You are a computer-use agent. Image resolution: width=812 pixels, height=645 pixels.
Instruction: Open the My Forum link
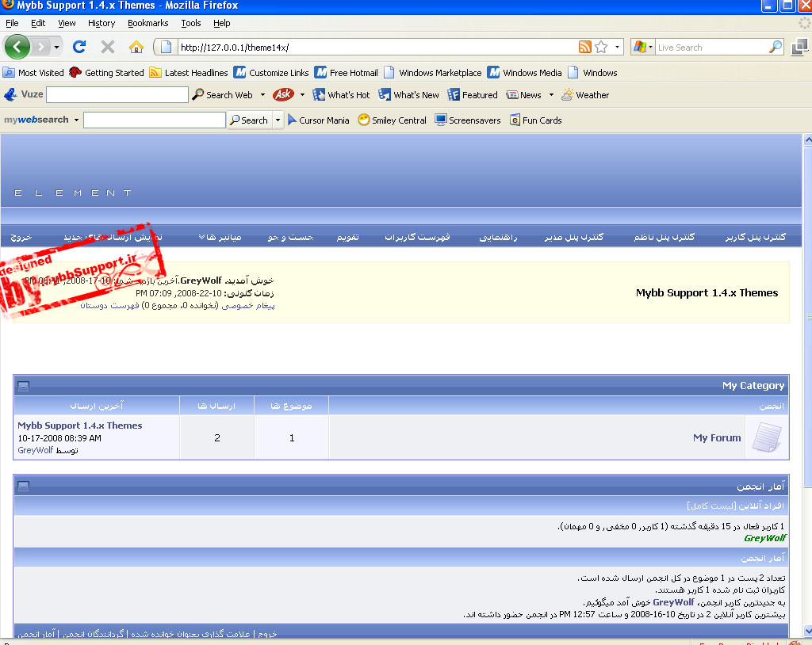pos(717,437)
